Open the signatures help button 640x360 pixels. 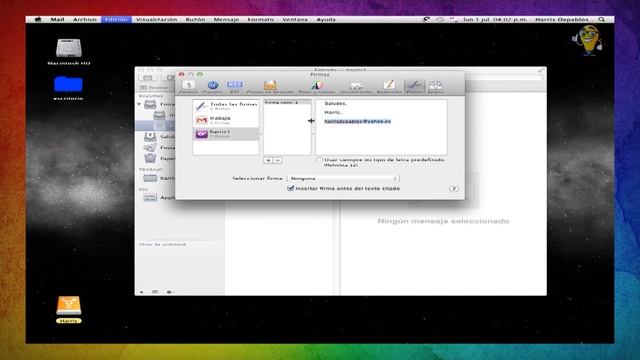(x=453, y=189)
